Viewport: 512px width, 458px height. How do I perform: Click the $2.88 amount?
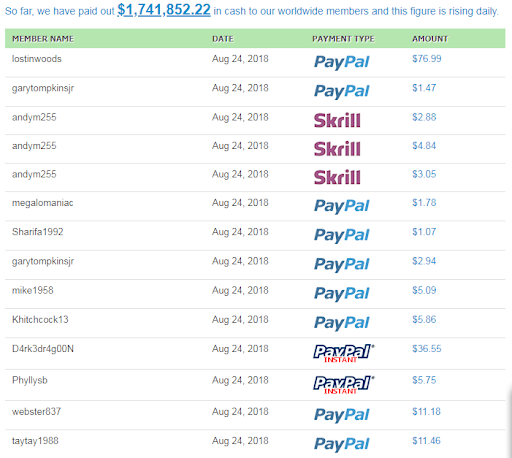coord(424,117)
